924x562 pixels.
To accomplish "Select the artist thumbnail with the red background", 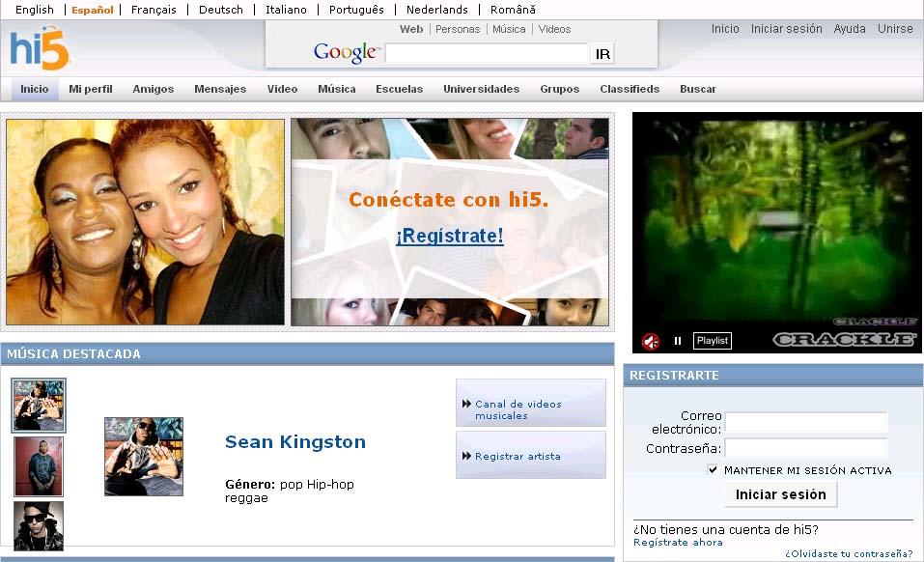I will click(39, 466).
